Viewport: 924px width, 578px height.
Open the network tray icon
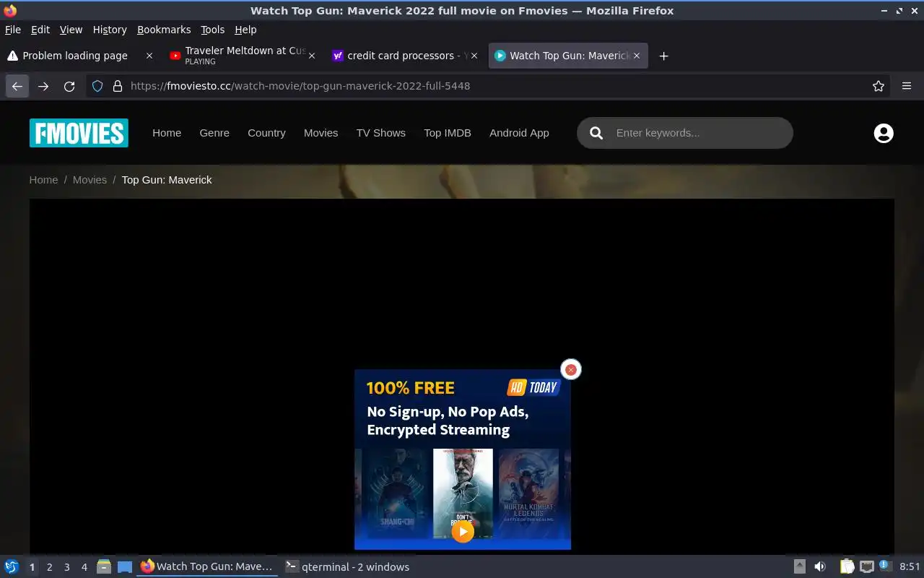tap(867, 567)
